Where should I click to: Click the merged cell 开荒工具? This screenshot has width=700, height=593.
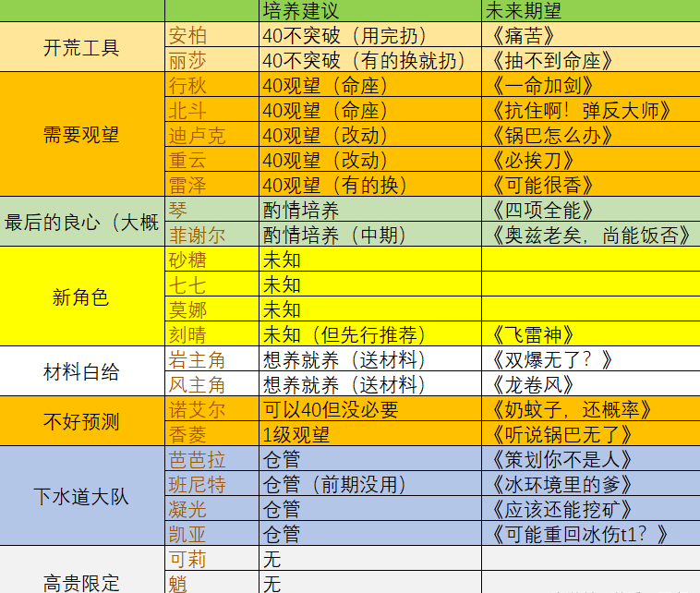(x=82, y=47)
